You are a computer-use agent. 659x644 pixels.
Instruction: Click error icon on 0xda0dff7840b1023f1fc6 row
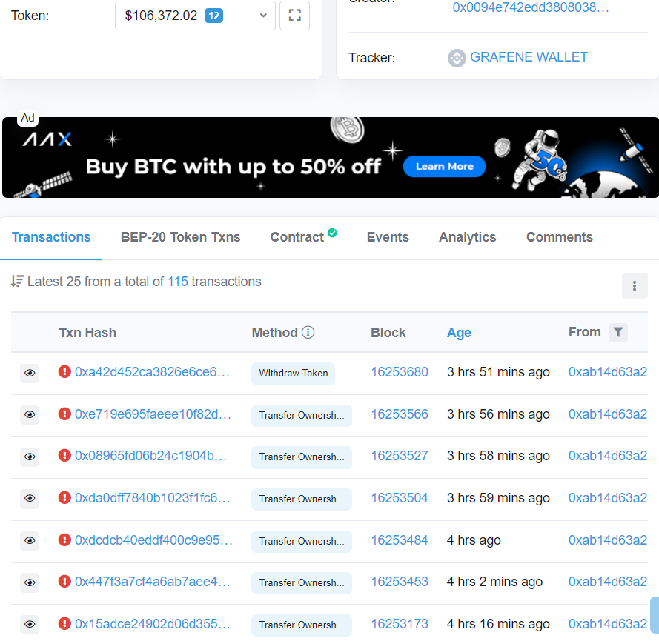[64, 497]
